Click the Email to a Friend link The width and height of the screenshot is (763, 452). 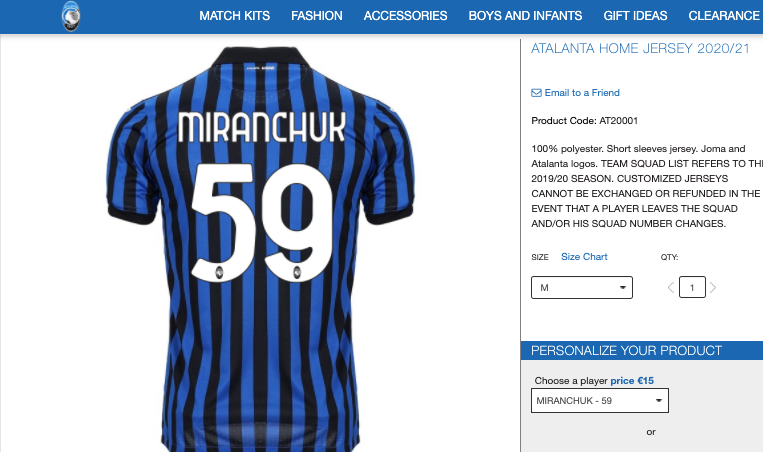(x=582, y=93)
